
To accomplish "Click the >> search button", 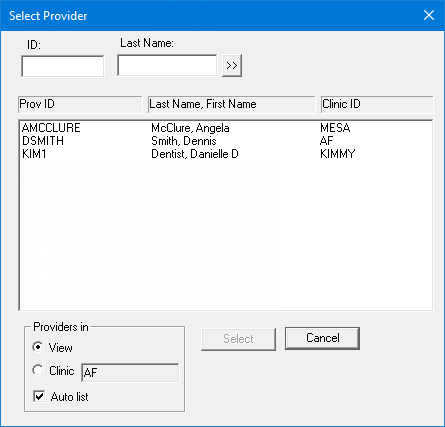I will coord(232,66).
